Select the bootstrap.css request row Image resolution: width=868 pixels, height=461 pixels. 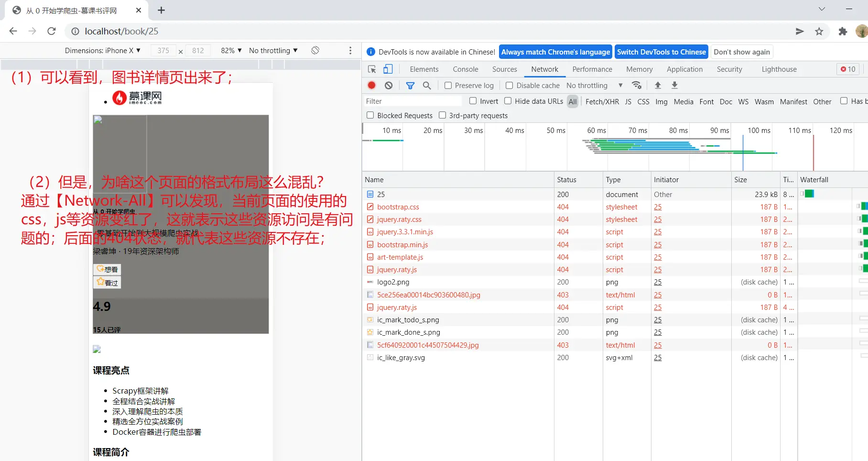click(x=398, y=207)
